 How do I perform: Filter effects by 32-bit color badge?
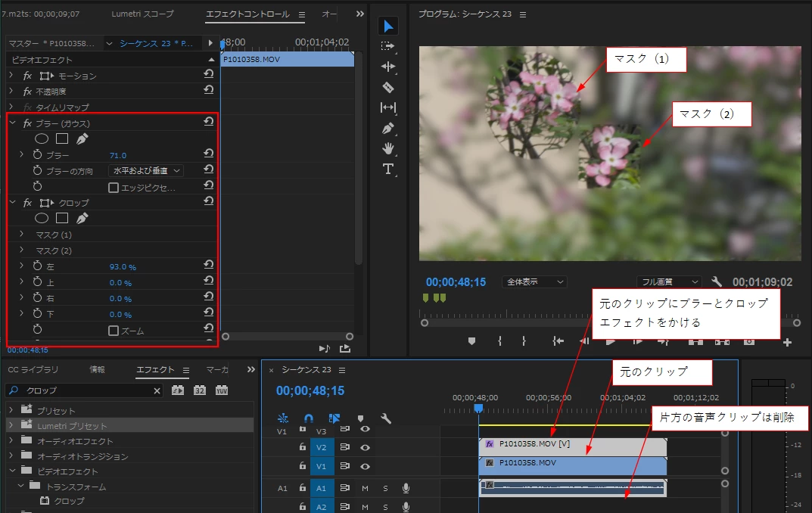pos(200,390)
